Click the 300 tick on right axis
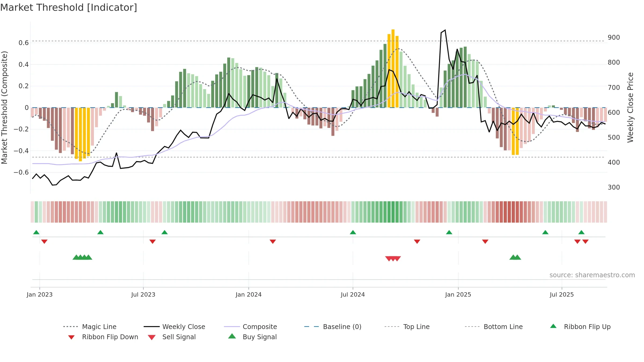The width and height of the screenshot is (644, 362). (x=614, y=187)
